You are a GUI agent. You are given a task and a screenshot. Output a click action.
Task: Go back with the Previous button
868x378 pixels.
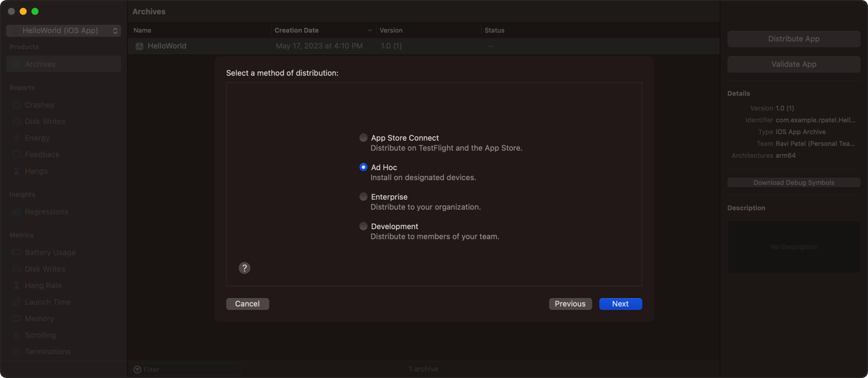tap(570, 304)
